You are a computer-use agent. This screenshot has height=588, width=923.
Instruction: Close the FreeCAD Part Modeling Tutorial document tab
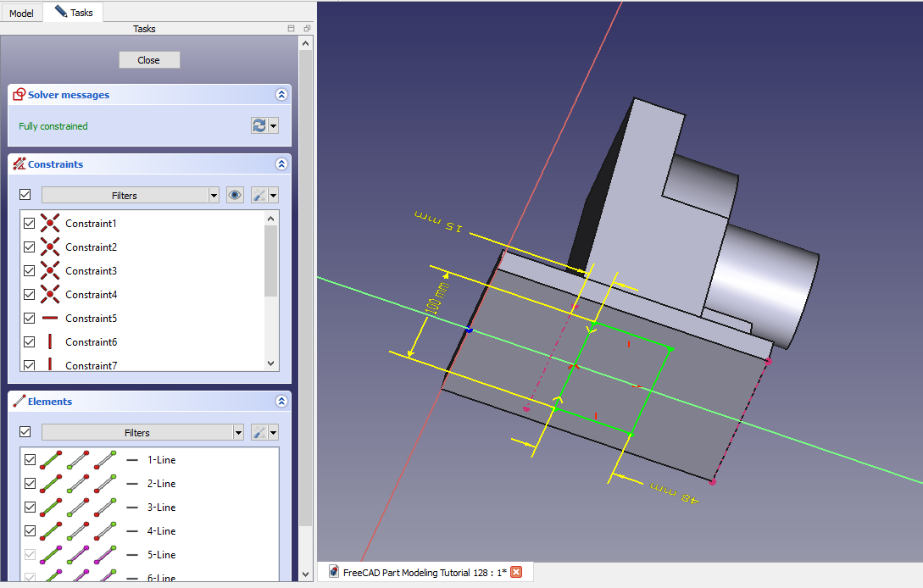[x=516, y=572]
